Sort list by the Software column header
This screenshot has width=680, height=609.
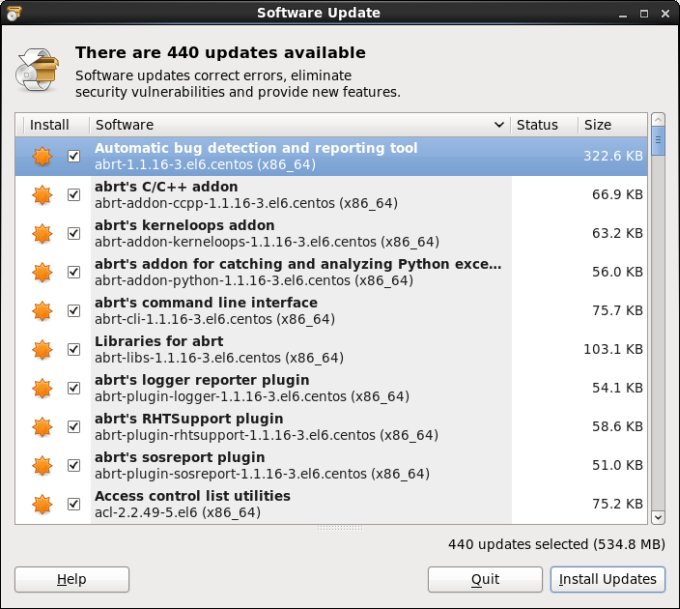[300, 125]
